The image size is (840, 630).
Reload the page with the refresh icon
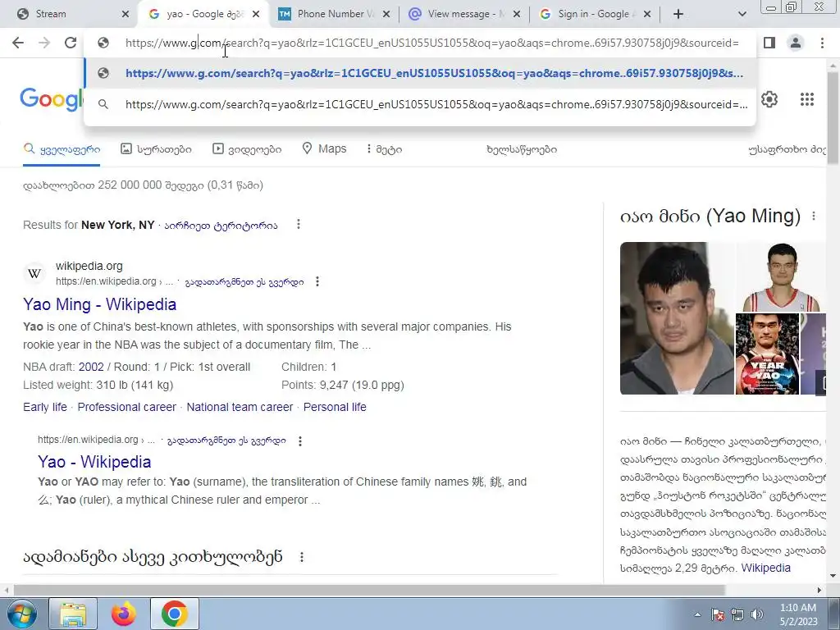pos(71,43)
